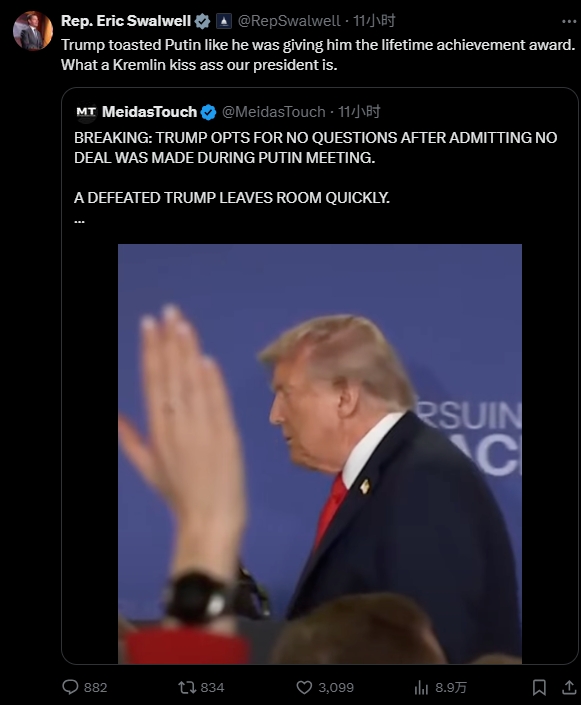Open the three-dot more options menu
The height and width of the screenshot is (705, 581).
click(569, 21)
